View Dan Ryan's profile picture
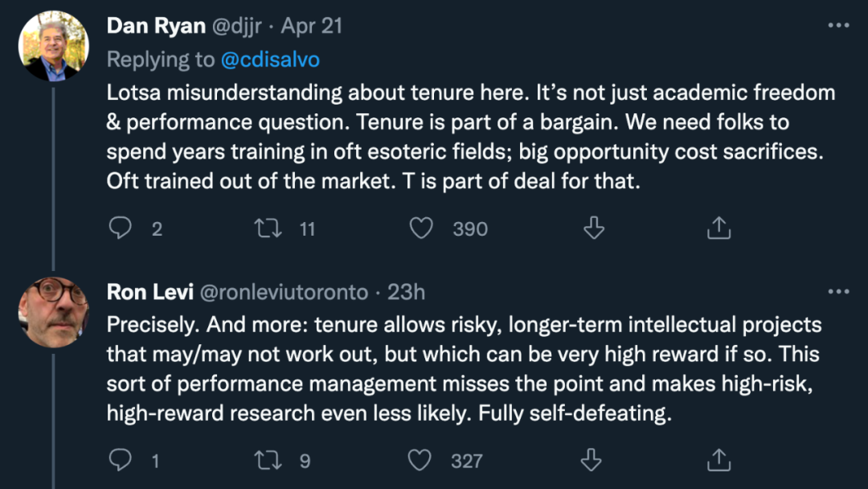 click(53, 46)
